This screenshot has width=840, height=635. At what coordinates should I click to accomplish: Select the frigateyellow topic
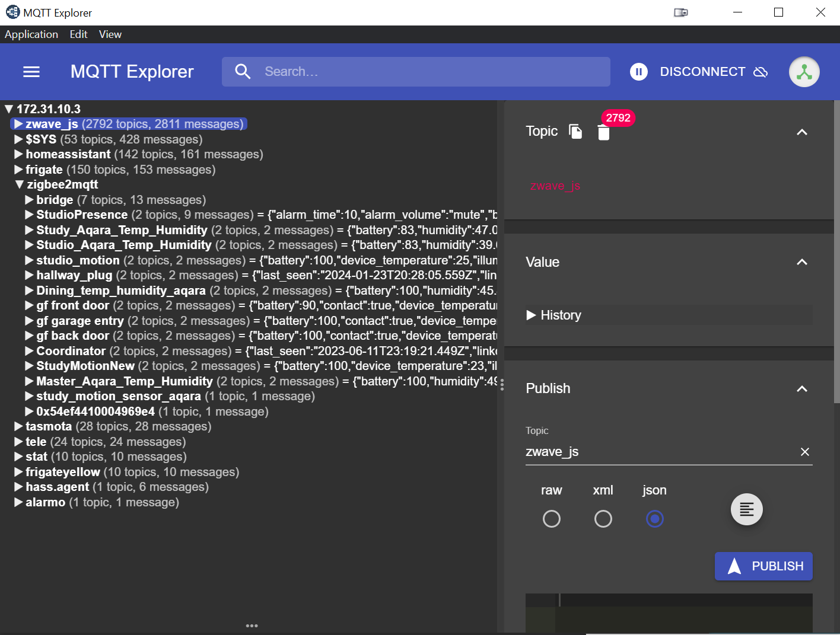tap(63, 472)
